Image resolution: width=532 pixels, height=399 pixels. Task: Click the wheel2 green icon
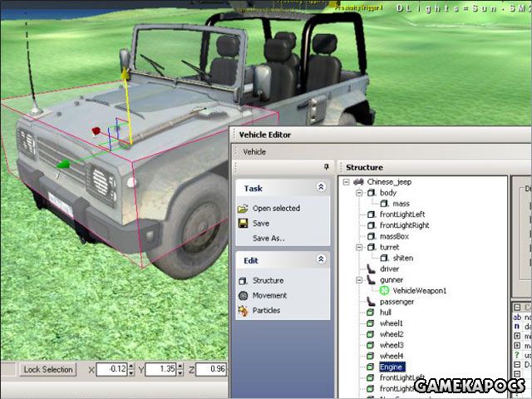click(x=371, y=334)
